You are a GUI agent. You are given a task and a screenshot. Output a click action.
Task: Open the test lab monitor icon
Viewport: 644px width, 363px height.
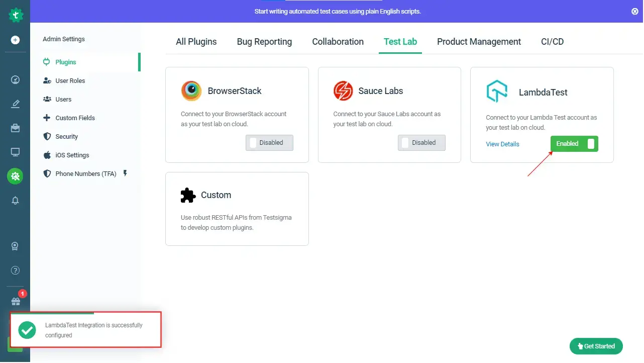pos(15,152)
